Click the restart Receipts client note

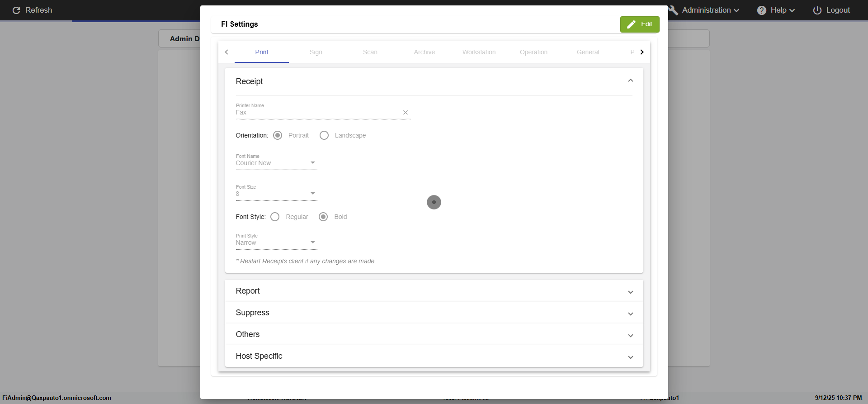point(306,261)
